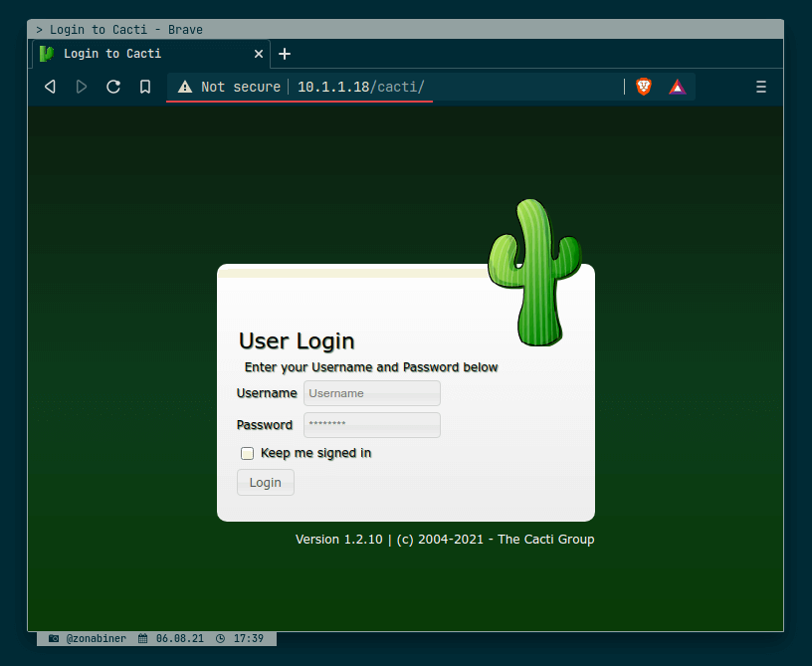Click inside the Password input field
The width and height of the screenshot is (812, 666).
[371, 425]
